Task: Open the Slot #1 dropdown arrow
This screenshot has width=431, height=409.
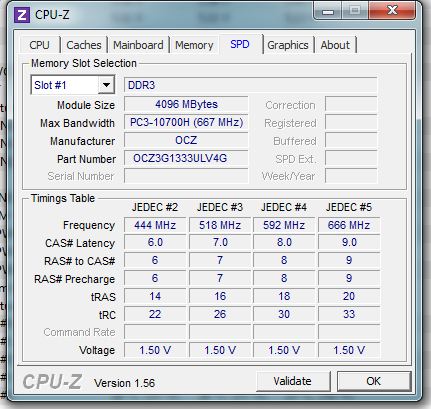Action: click(106, 85)
